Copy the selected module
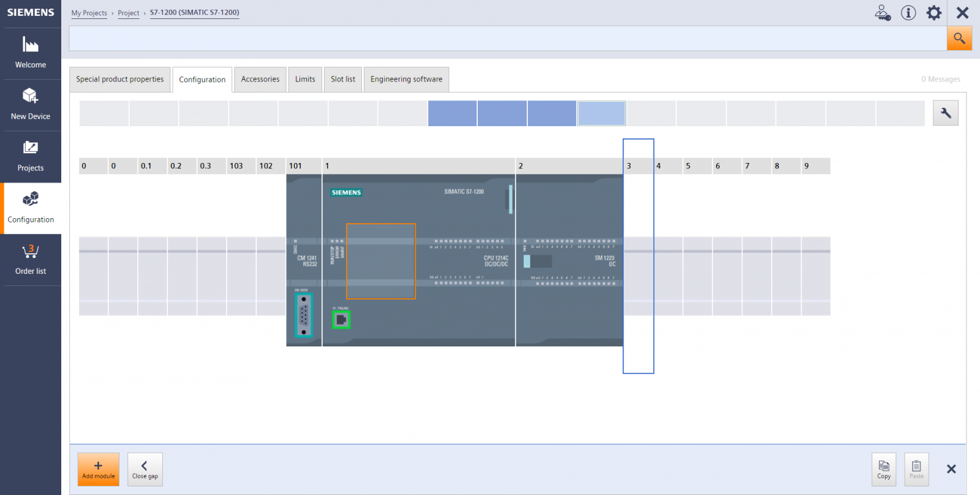980x495 pixels. tap(884, 469)
